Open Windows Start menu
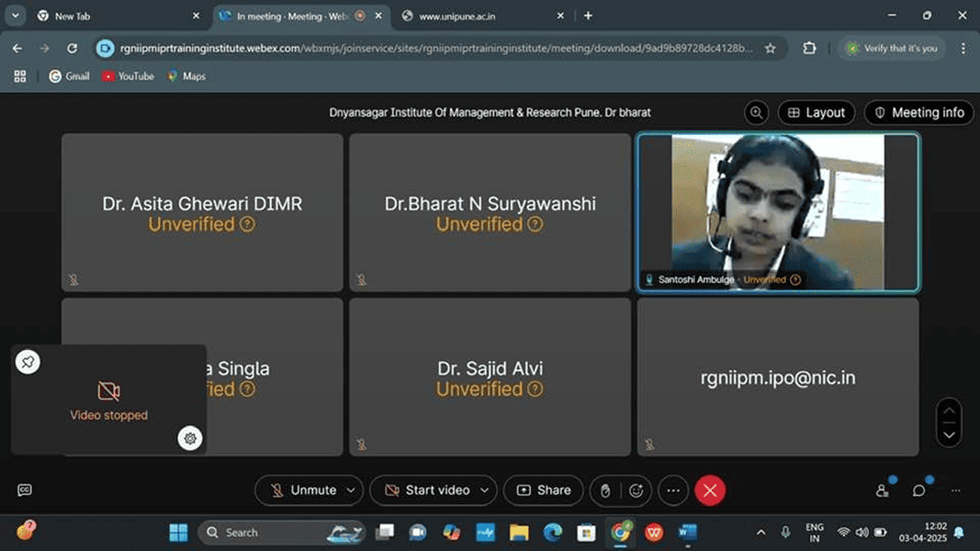The height and width of the screenshot is (551, 980). (x=178, y=533)
